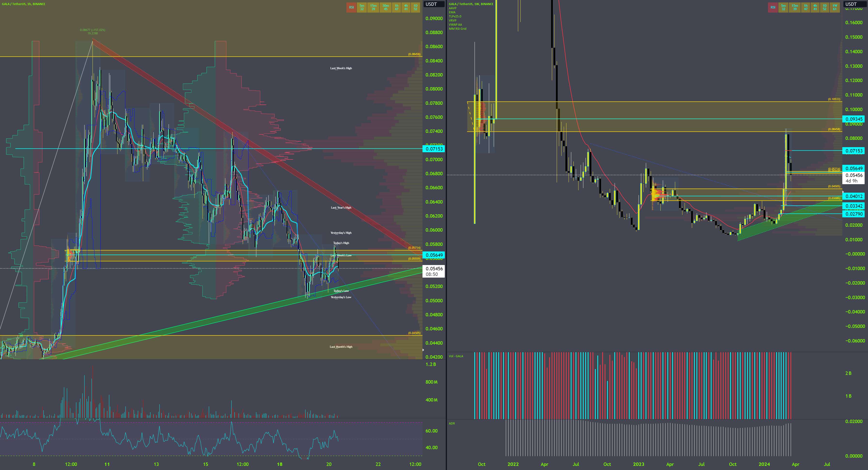Image resolution: width=868 pixels, height=470 pixels.
Task: Click the Last_Month's High label
Action: pyautogui.click(x=341, y=346)
